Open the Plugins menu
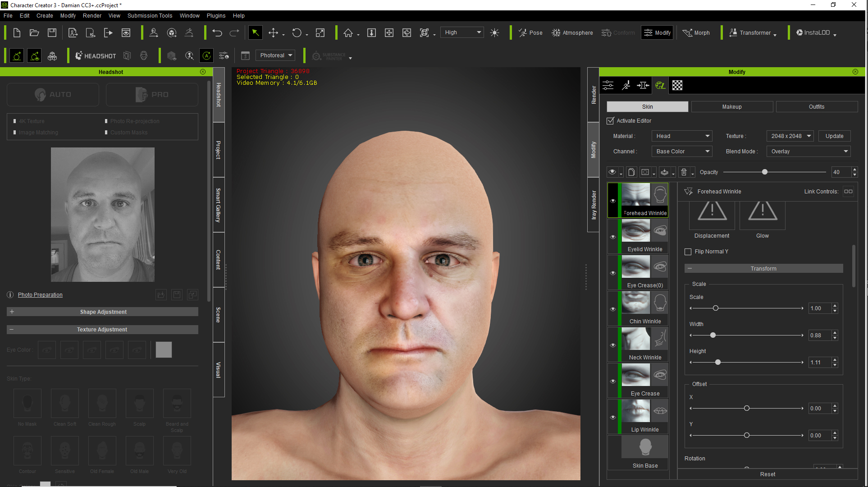Viewport: 868px width, 487px height. point(216,15)
